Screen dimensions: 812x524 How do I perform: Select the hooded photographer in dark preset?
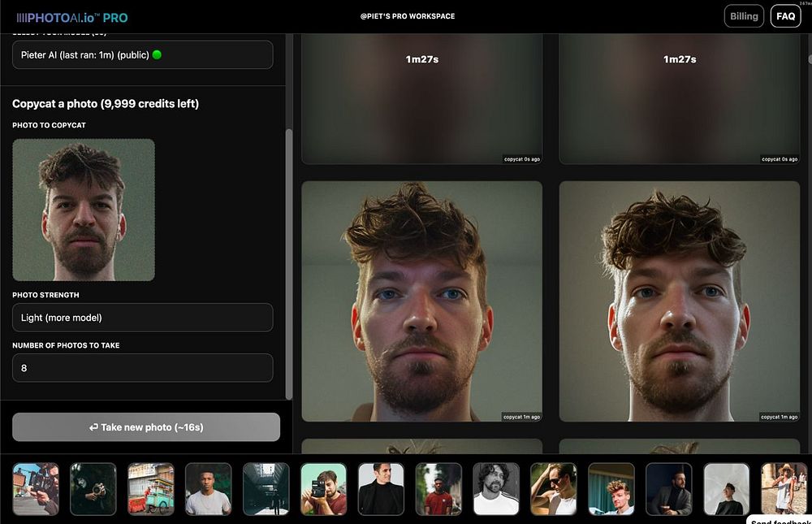(93, 489)
